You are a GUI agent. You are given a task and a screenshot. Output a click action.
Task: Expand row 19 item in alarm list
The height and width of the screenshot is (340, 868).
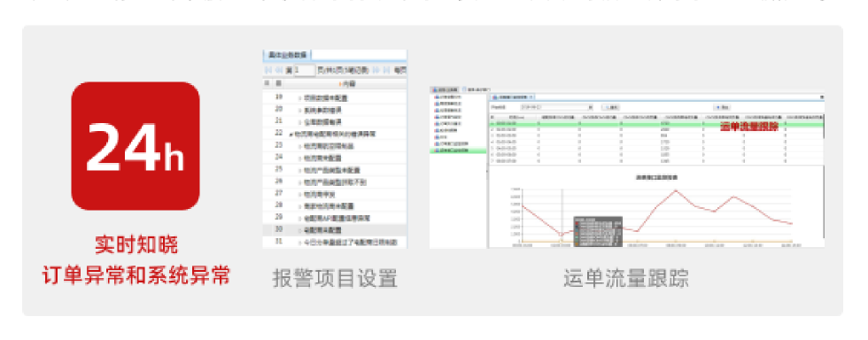pos(300,98)
